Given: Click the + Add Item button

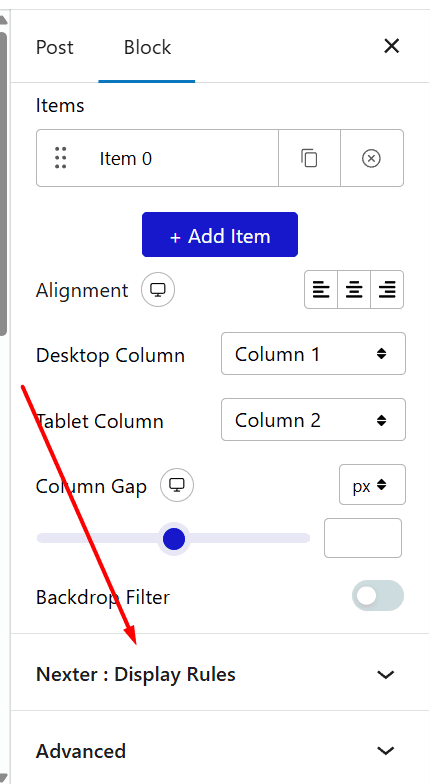Looking at the screenshot, I should (220, 234).
